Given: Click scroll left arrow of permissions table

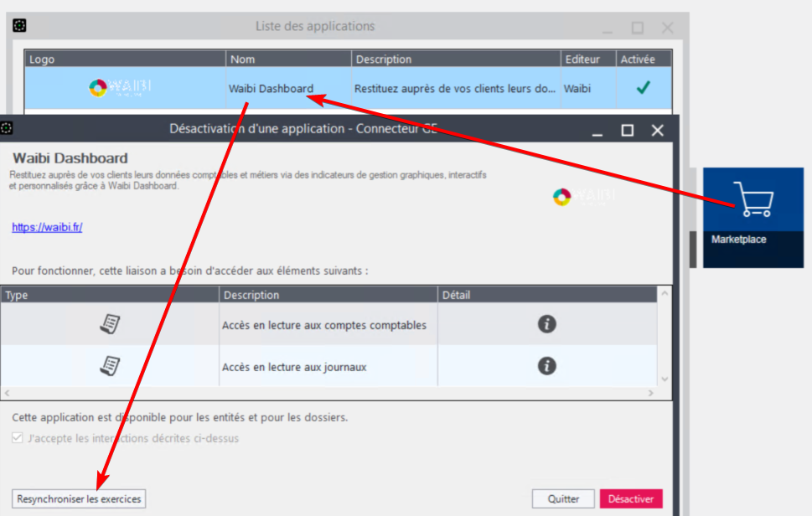Looking at the screenshot, I should coord(7,394).
